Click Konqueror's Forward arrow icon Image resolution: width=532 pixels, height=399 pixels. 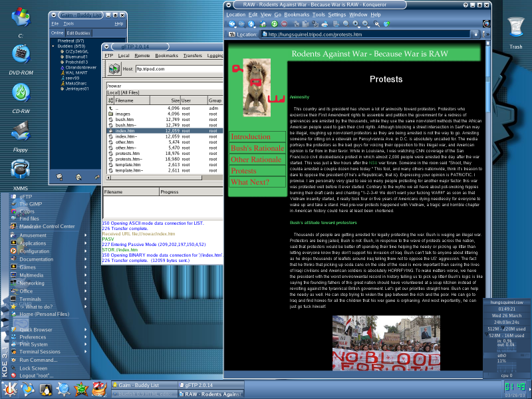(x=241, y=24)
